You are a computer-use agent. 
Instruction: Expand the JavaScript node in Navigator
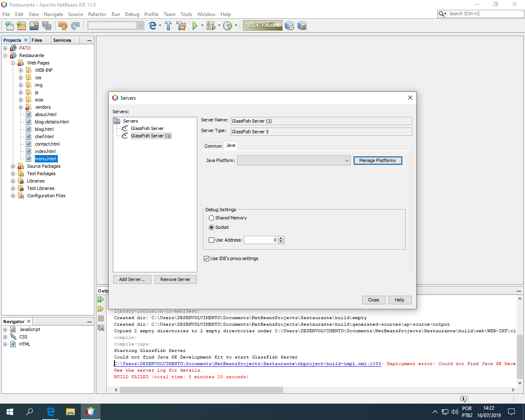point(5,330)
